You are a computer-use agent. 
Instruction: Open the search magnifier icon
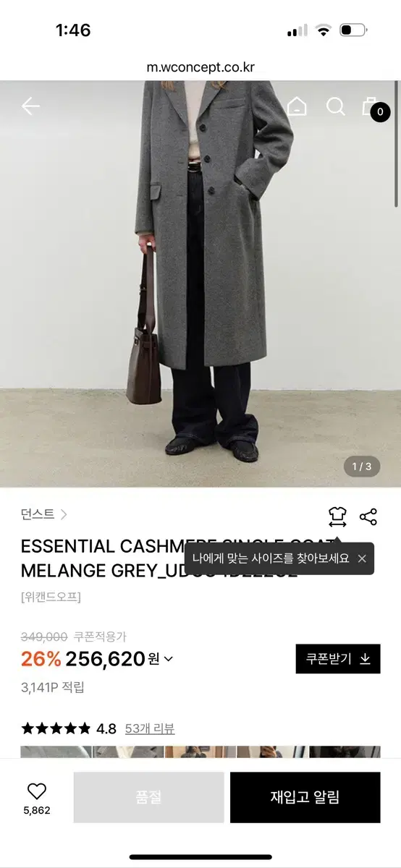(335, 107)
